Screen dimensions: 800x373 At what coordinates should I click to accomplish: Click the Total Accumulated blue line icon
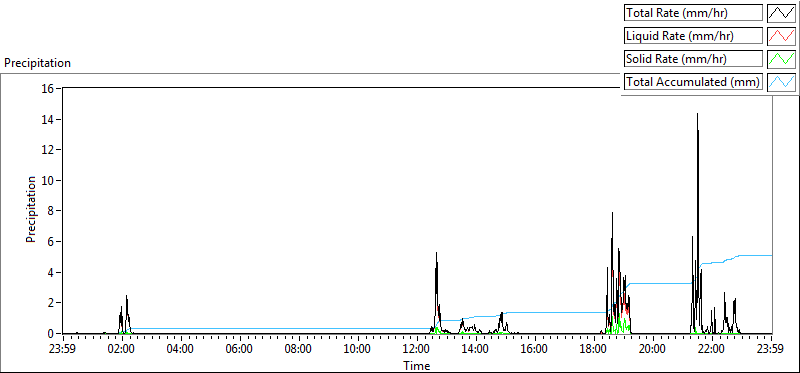coord(782,82)
